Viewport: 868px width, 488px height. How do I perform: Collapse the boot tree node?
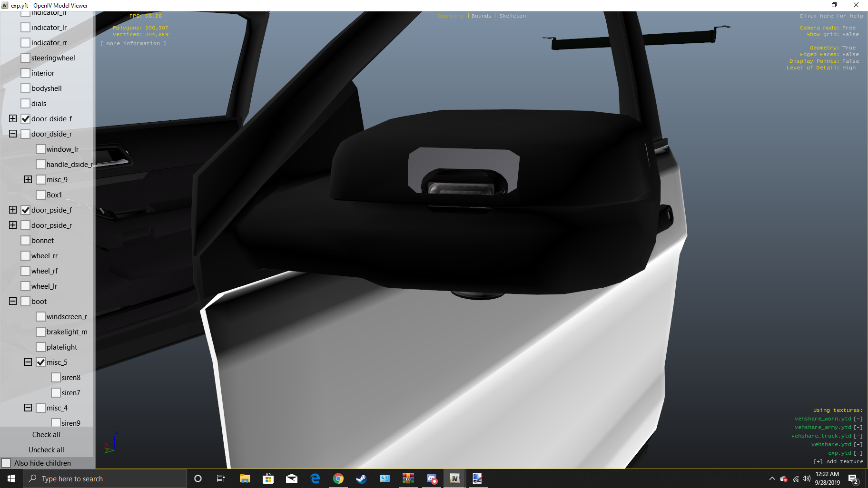point(13,301)
